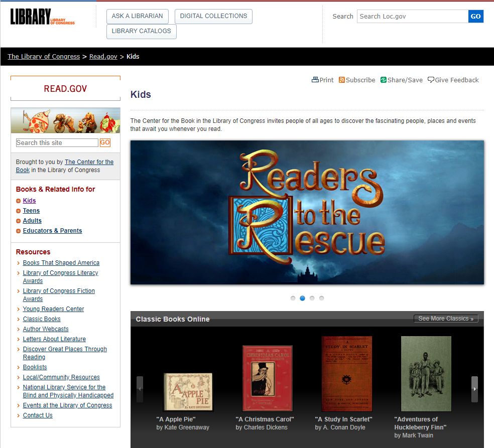494x448 pixels.
Task: Focus the Search this site field
Action: (57, 142)
